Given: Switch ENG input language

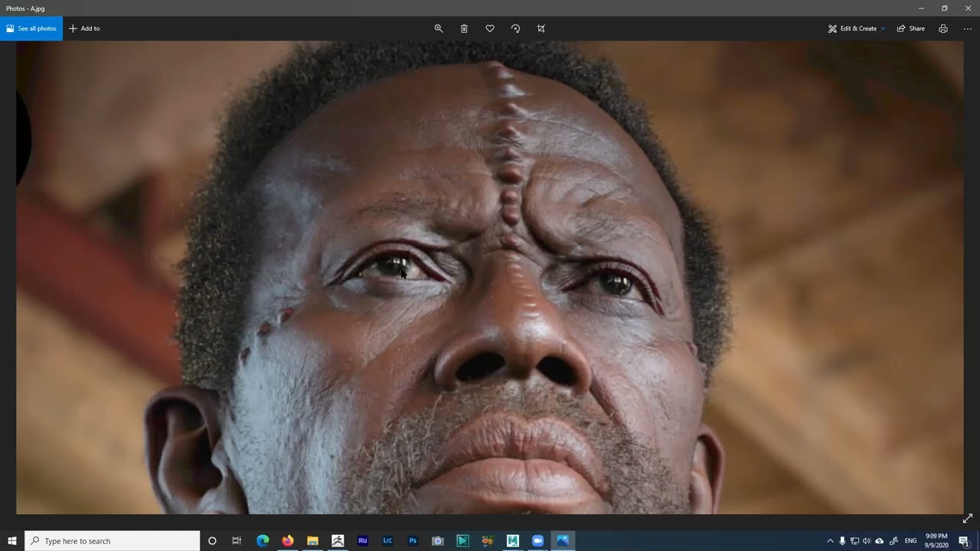Looking at the screenshot, I should [910, 541].
